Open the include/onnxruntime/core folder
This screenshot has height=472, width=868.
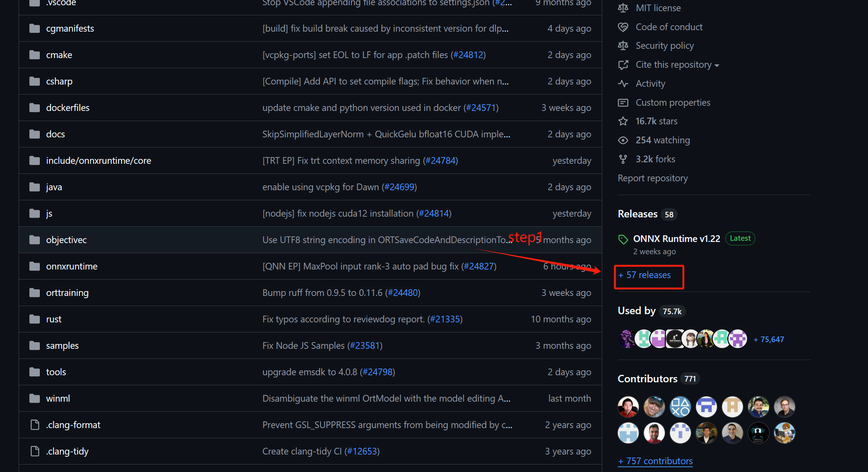(x=99, y=161)
